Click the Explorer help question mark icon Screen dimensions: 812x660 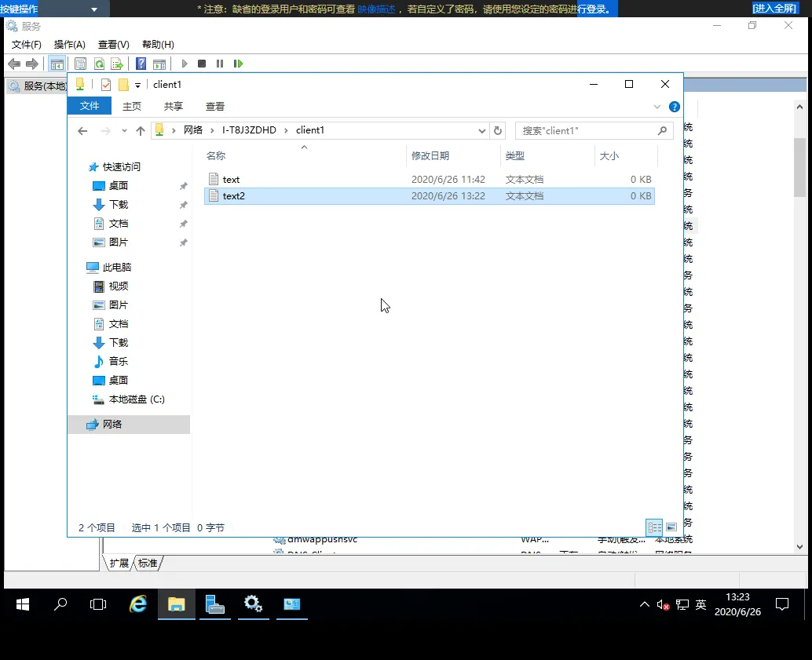pyautogui.click(x=674, y=107)
